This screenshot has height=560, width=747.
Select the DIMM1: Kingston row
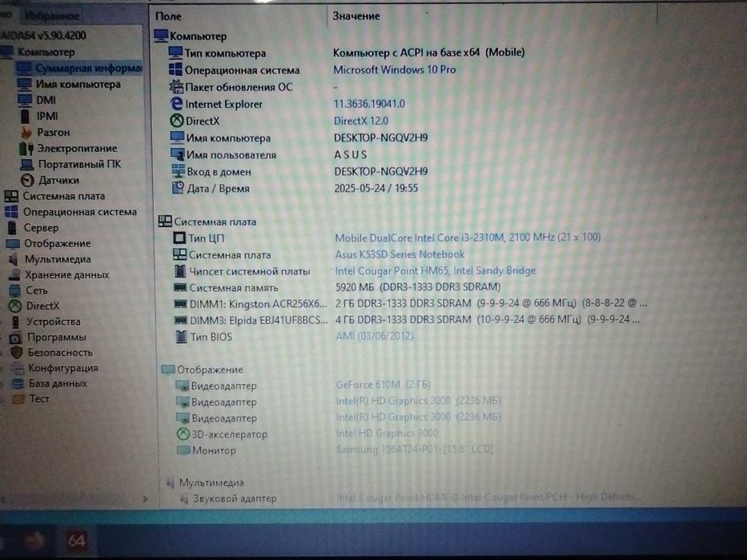click(x=410, y=303)
